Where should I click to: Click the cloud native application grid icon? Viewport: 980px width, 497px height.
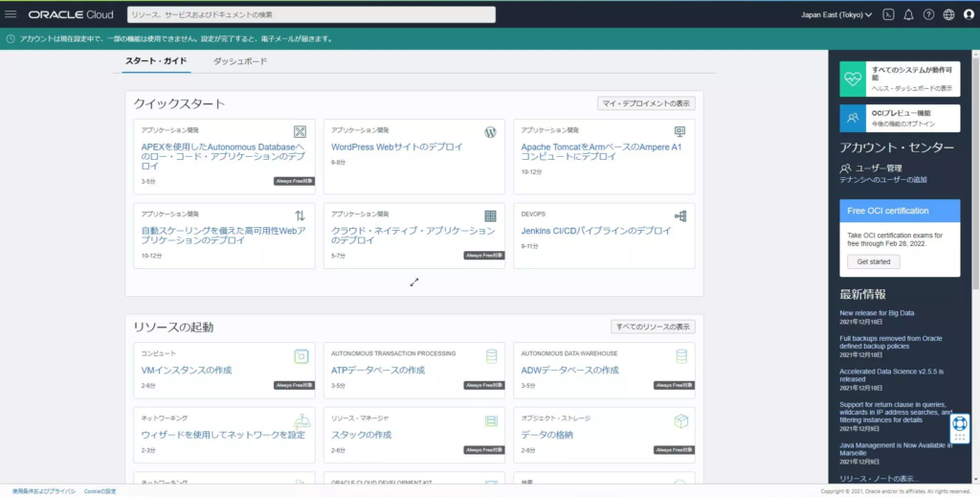(x=491, y=216)
